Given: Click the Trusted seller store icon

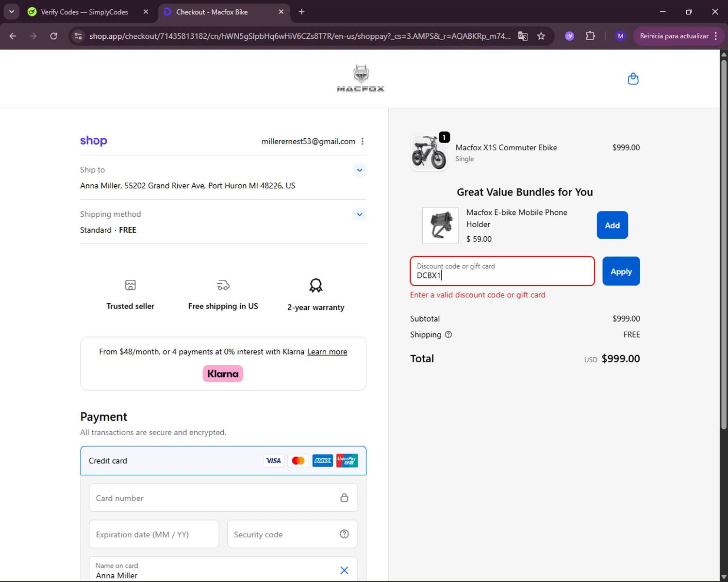Looking at the screenshot, I should 131,285.
